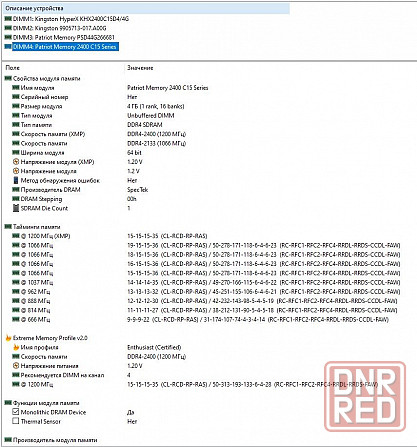Click the Производитель модуля памяти section icon
This screenshot has width=417, height=447.
click(x=8, y=440)
